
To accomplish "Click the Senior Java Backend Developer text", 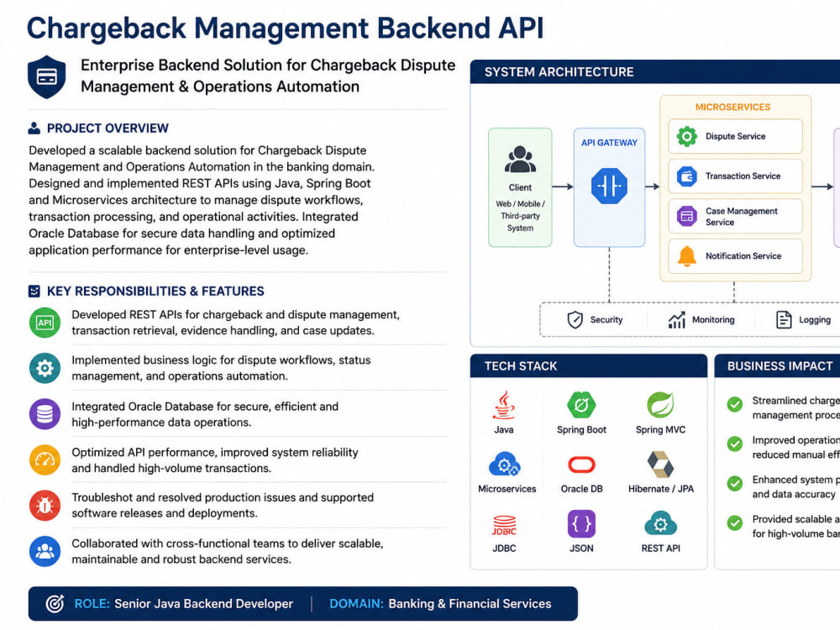I will (203, 604).
